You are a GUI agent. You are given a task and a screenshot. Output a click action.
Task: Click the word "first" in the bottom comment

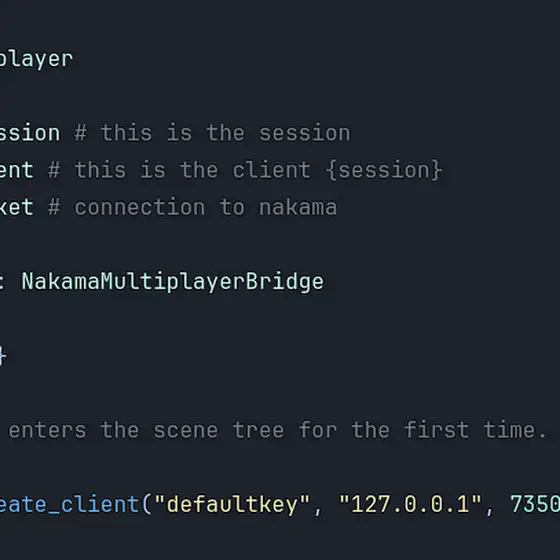click(x=436, y=429)
